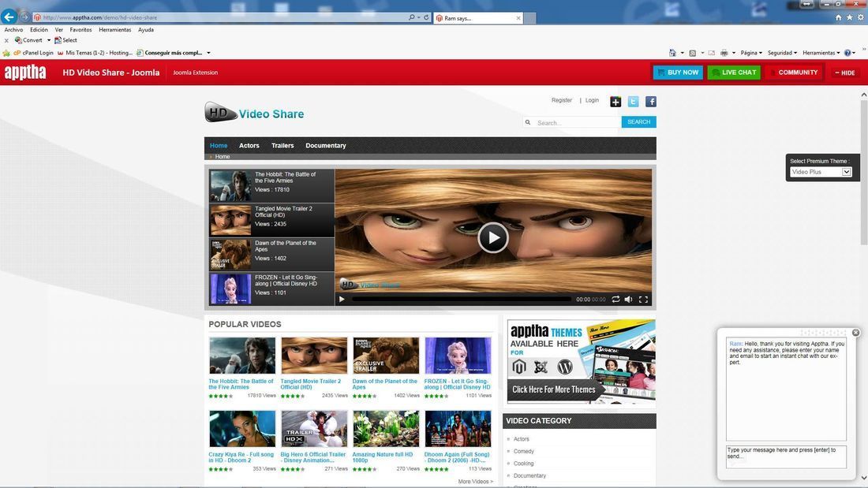Add page to Favorites bar via star icon
Screen dimensions: 868x488
point(6,53)
